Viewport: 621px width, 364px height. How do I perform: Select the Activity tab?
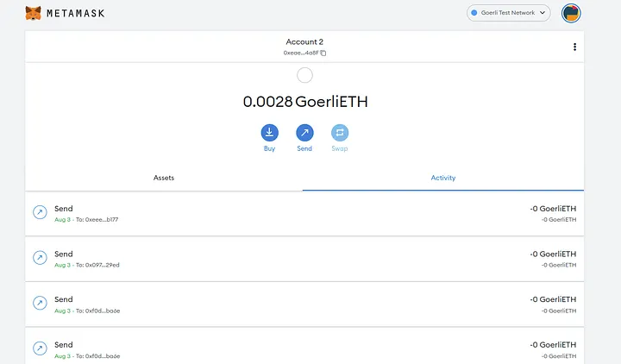pyautogui.click(x=442, y=178)
